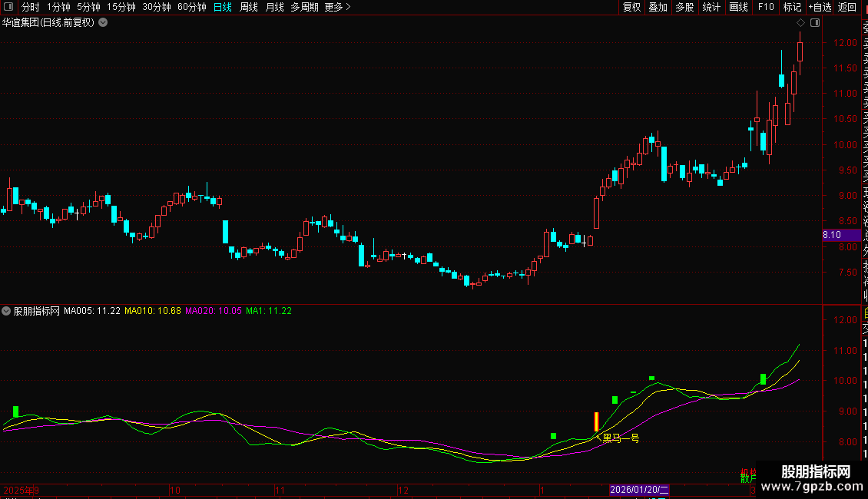Click the MA005: 11.22 value
This screenshot has width=868, height=499.
[x=92, y=311]
